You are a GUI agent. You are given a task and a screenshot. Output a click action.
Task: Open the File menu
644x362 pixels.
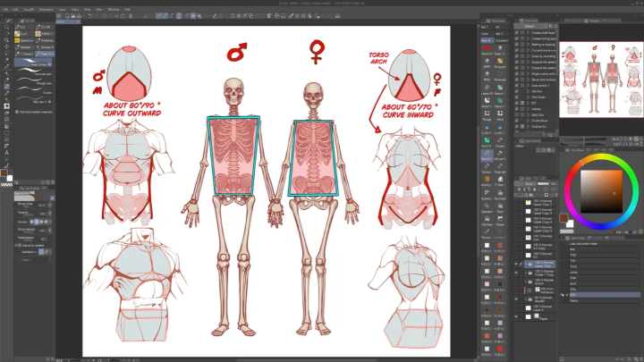[5, 9]
